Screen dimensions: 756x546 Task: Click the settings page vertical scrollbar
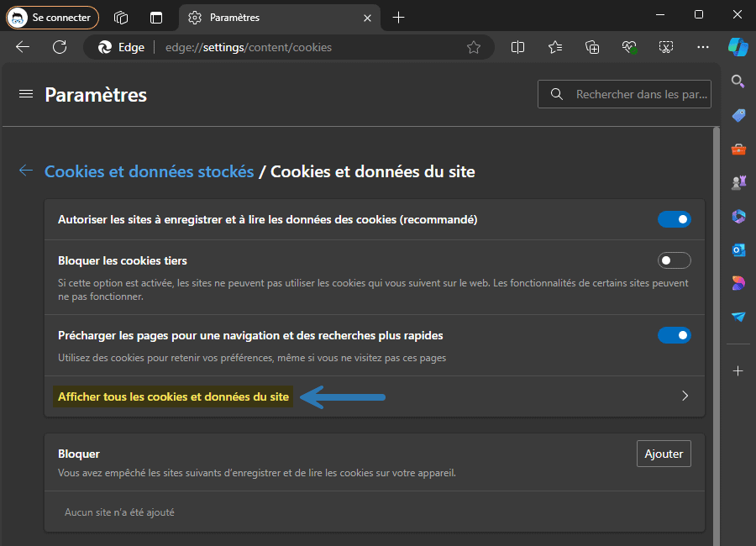coord(716,336)
